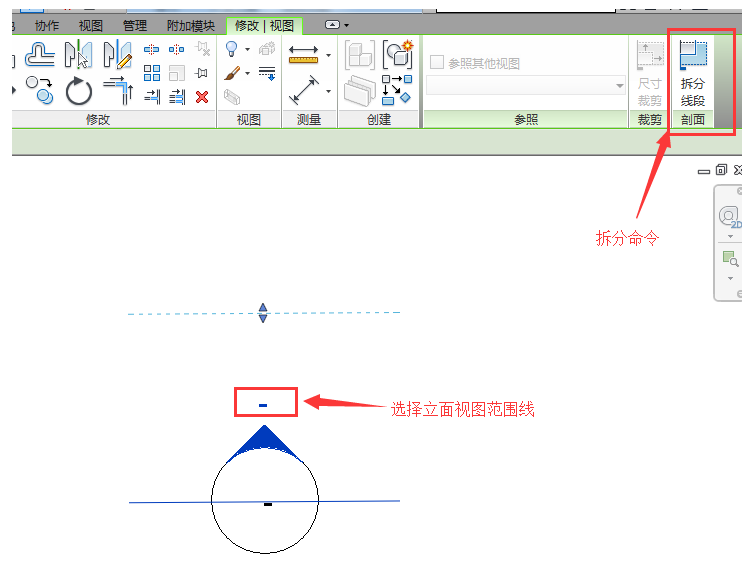Click the Offset tool icon
The width and height of the screenshot is (752, 577).
tap(40, 55)
